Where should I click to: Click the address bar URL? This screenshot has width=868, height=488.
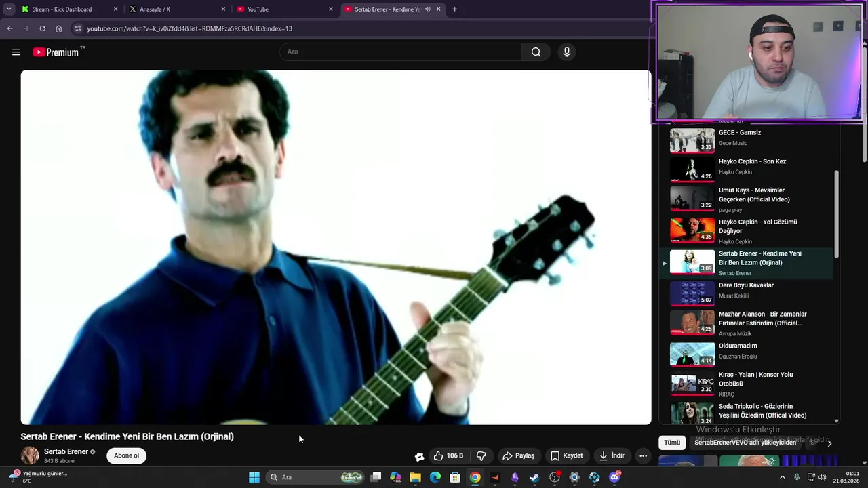(190, 28)
